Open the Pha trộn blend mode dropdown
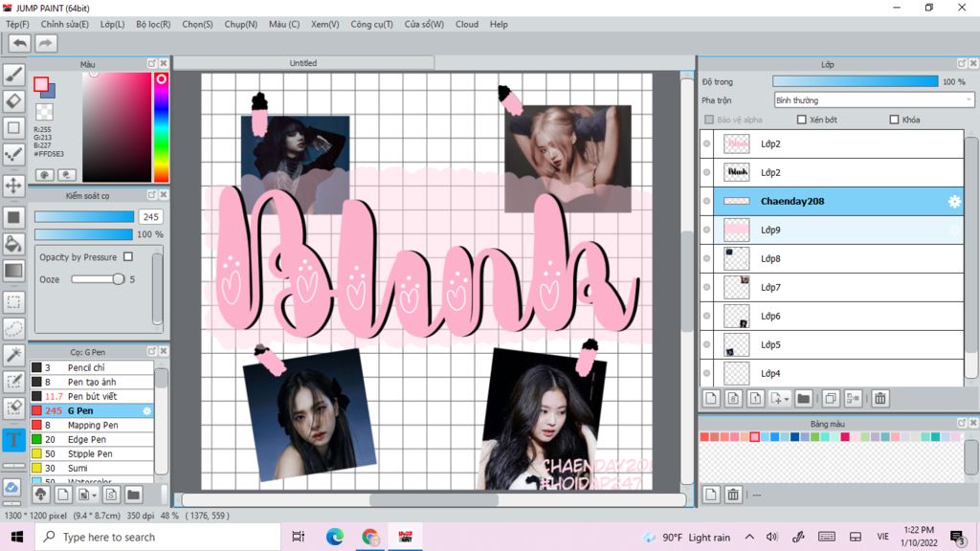 point(874,99)
